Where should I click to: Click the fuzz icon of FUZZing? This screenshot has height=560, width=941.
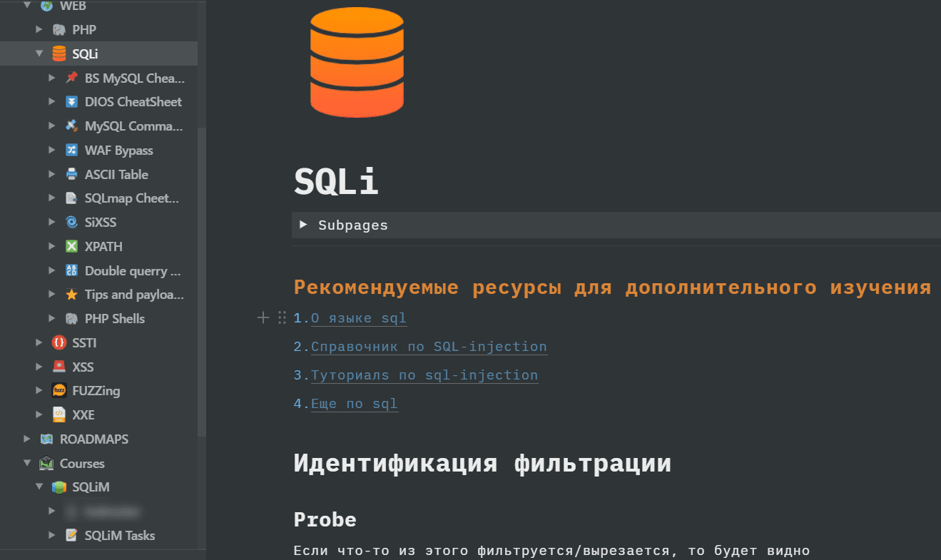tap(59, 391)
